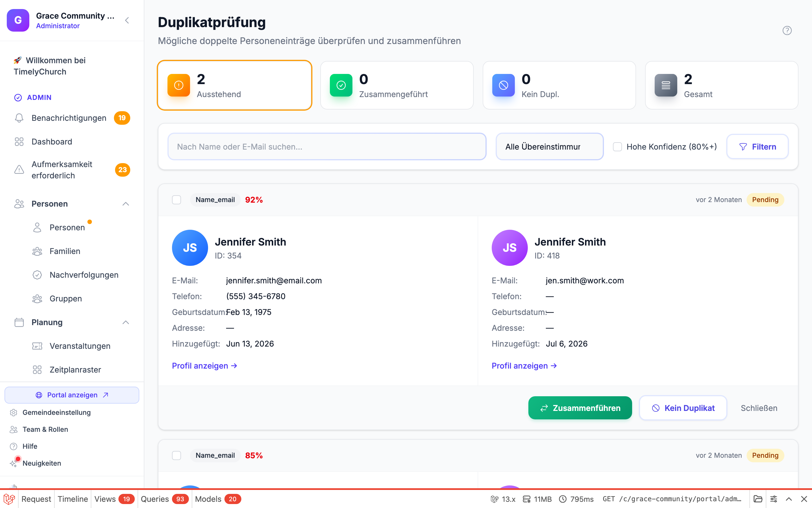Click the blue Kein Dupl. ban icon

point(503,85)
